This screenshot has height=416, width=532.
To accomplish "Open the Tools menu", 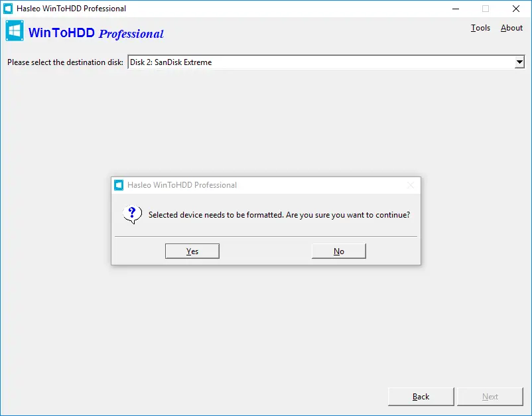I will pos(480,28).
